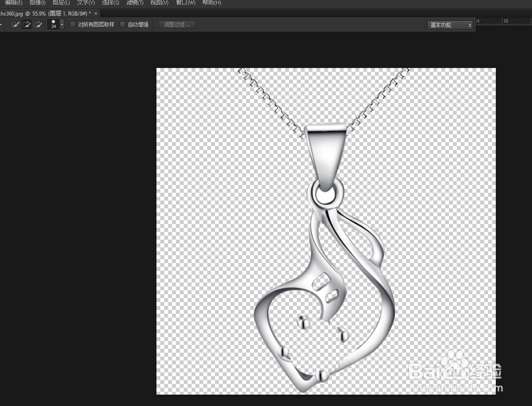Open the 编辑(E) menu
Image resolution: width=532 pixels, height=406 pixels.
[14, 3]
